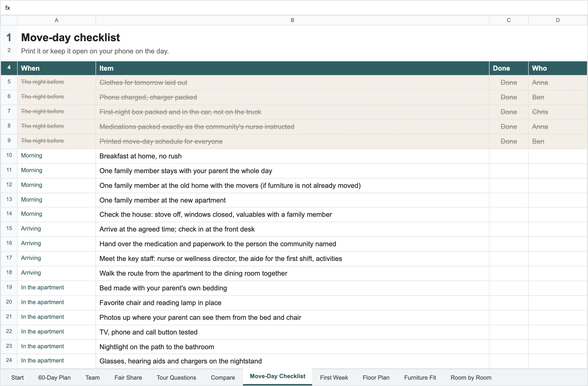Select column A header
Image resolution: width=588 pixels, height=386 pixels.
pyautogui.click(x=57, y=20)
